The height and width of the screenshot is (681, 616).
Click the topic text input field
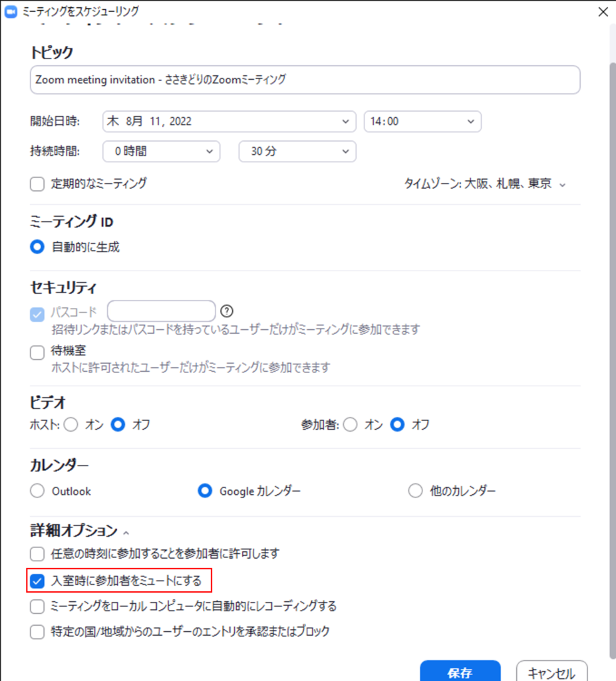click(305, 80)
